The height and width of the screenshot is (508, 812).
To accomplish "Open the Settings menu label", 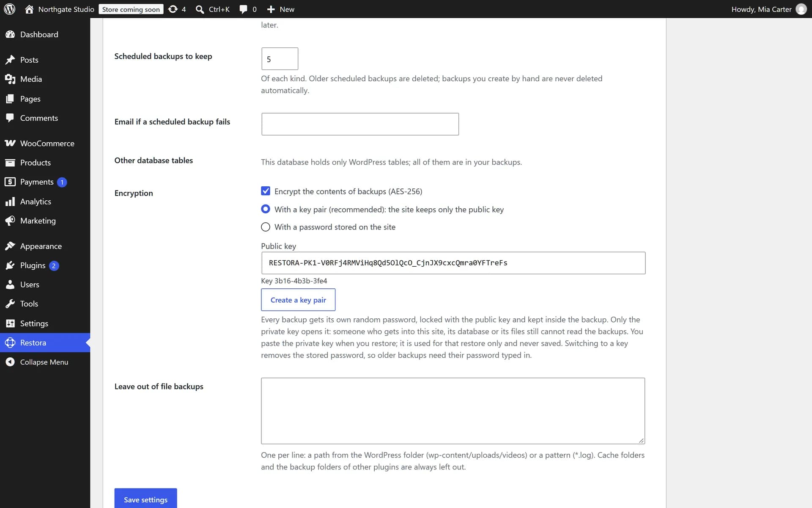I will click(x=34, y=323).
